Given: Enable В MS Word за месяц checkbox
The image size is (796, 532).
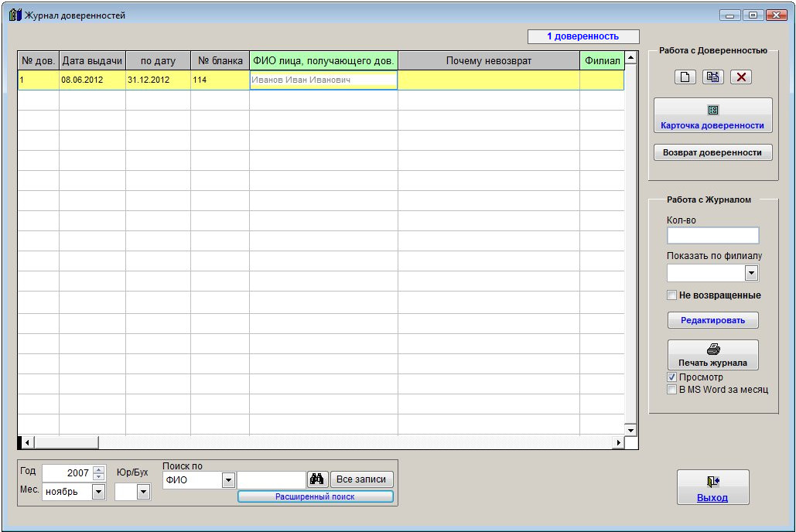Looking at the screenshot, I should [x=671, y=390].
